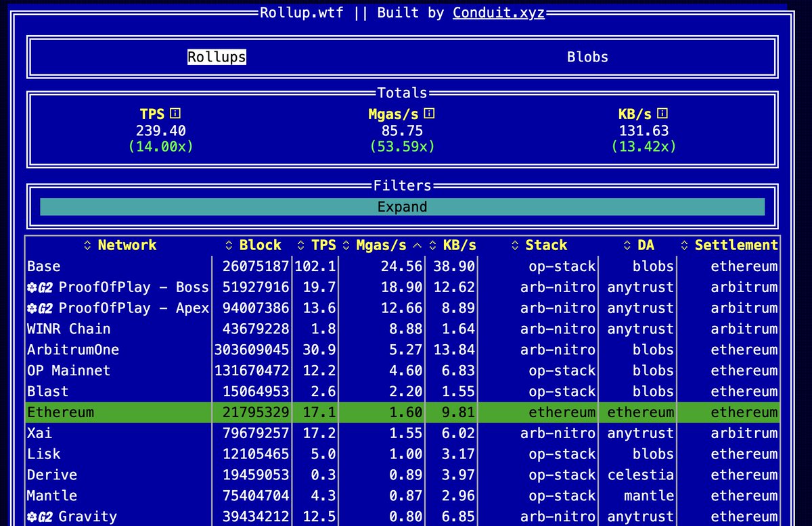Select the ArbitrumOne row
Viewport: 812px width, 526px height.
coord(403,350)
